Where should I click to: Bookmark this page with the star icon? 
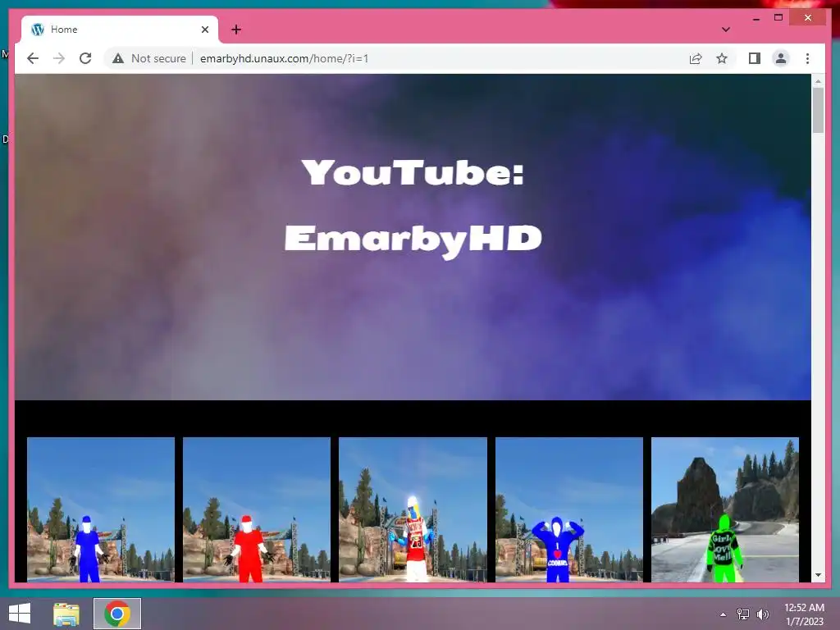722,58
